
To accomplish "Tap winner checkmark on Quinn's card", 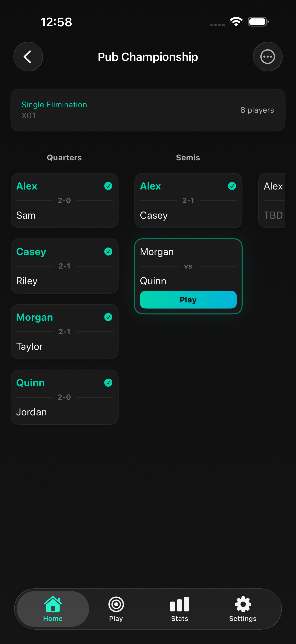I will coord(108,383).
